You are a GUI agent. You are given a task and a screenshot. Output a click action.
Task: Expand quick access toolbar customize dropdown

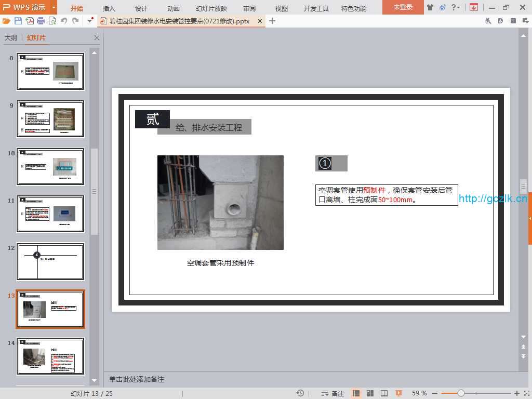pyautogui.click(x=90, y=21)
